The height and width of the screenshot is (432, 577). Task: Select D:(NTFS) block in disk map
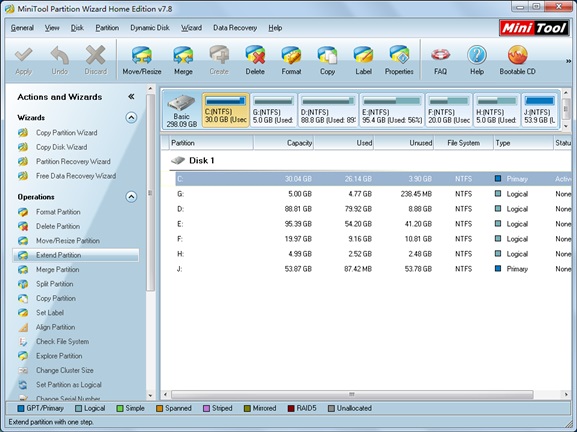(x=328, y=110)
